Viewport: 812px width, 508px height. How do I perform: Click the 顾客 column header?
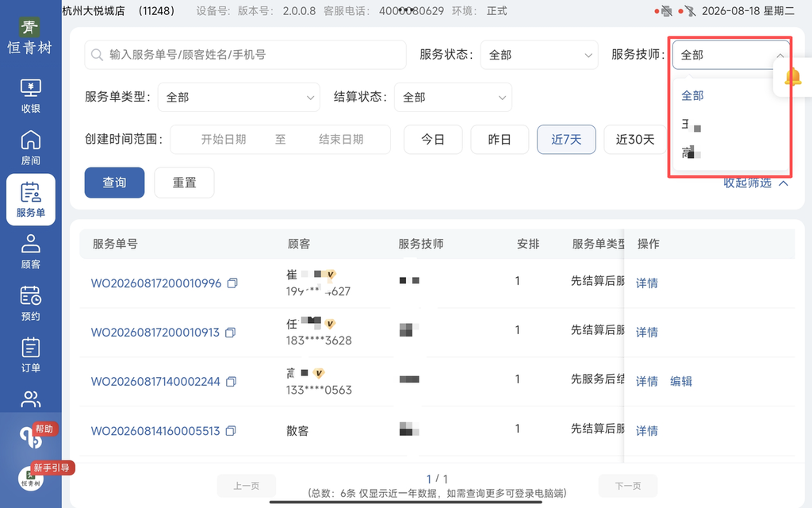pyautogui.click(x=299, y=244)
